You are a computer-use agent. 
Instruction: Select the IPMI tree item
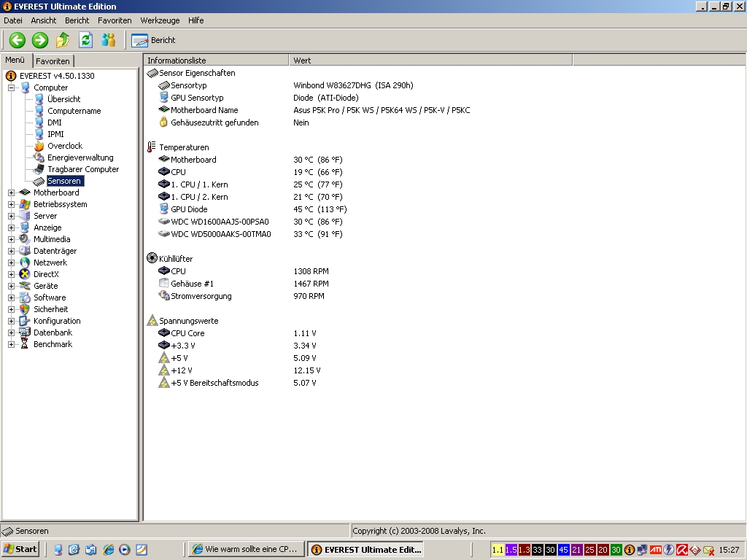pyautogui.click(x=55, y=134)
